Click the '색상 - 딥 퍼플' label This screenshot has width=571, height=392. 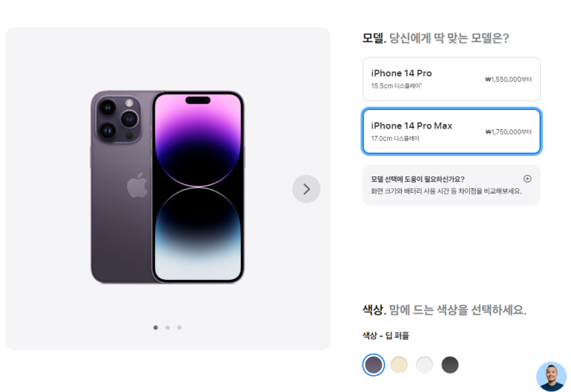click(x=386, y=336)
